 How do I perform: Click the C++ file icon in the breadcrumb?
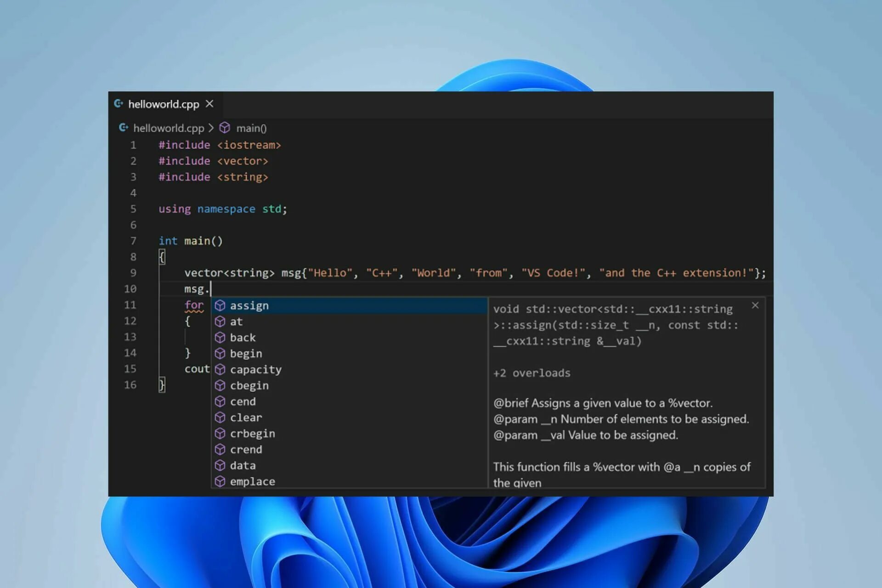coord(124,128)
